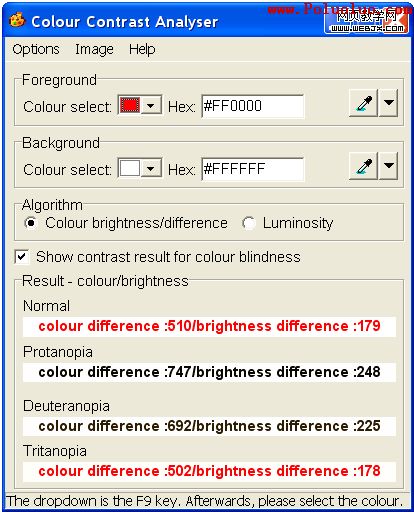Click the Colour Contrast Analyser title text
This screenshot has width=414, height=512.
coord(124,22)
